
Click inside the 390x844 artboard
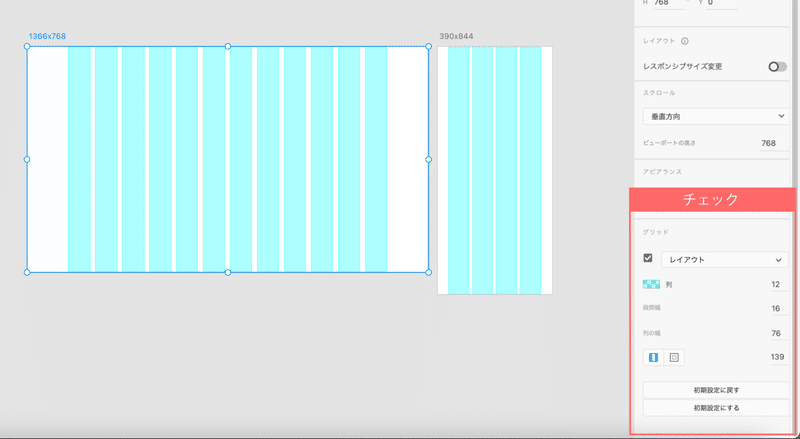point(495,170)
